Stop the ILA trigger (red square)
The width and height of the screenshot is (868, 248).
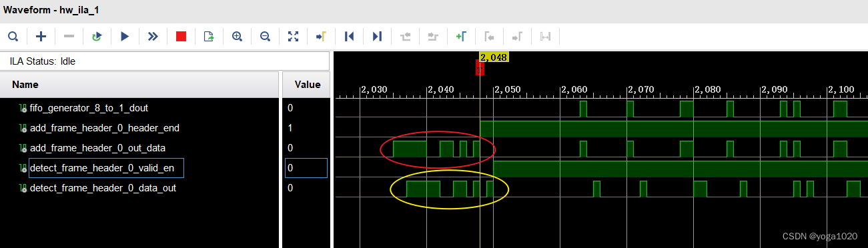click(x=181, y=36)
